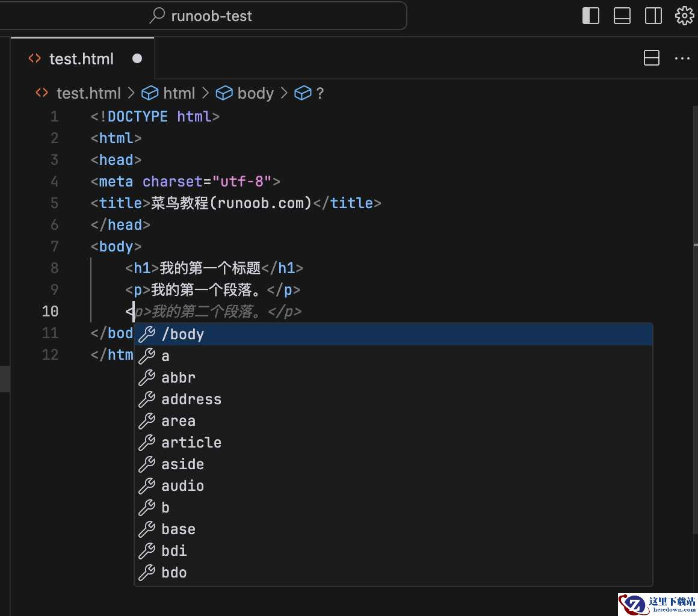The width and height of the screenshot is (698, 616).
Task: Click the wrench icon beside bdi
Action: click(147, 551)
